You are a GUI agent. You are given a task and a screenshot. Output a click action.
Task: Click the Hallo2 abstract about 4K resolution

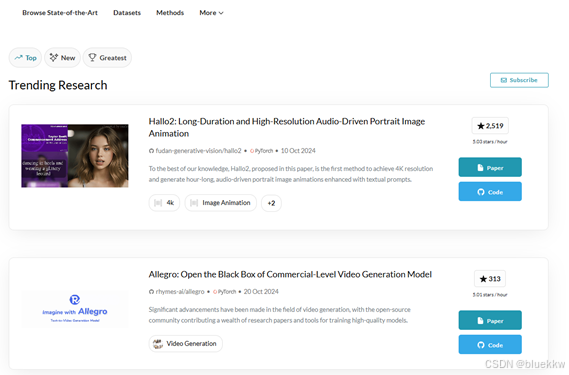291,174
